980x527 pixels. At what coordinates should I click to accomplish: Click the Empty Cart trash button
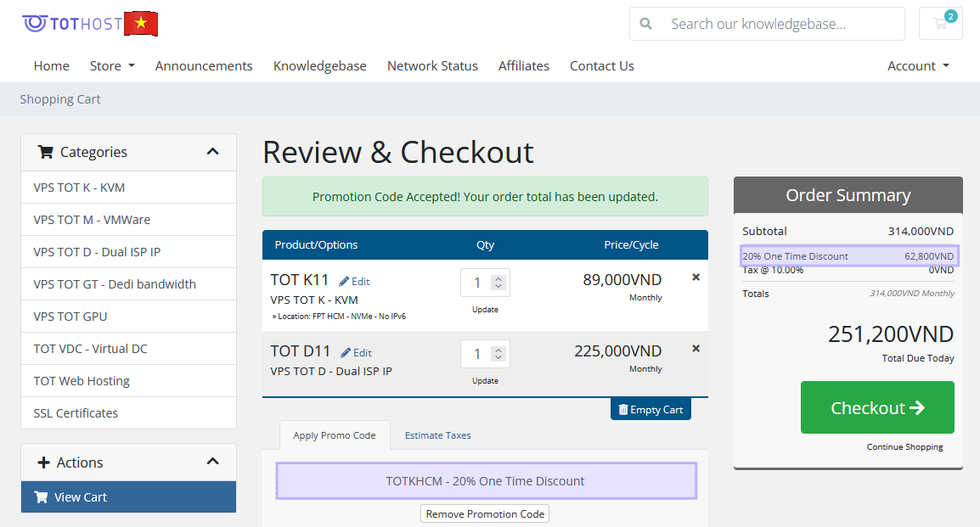tap(651, 410)
